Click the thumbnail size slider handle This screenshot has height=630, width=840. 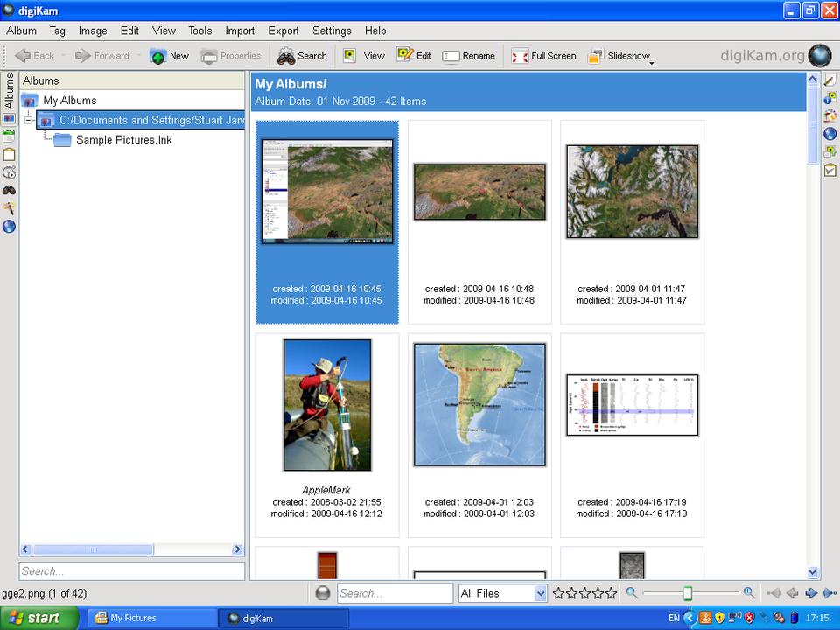(x=688, y=593)
